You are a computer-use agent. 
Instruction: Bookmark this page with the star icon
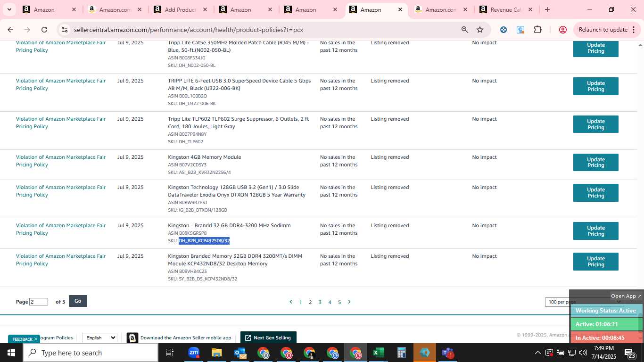point(480,30)
